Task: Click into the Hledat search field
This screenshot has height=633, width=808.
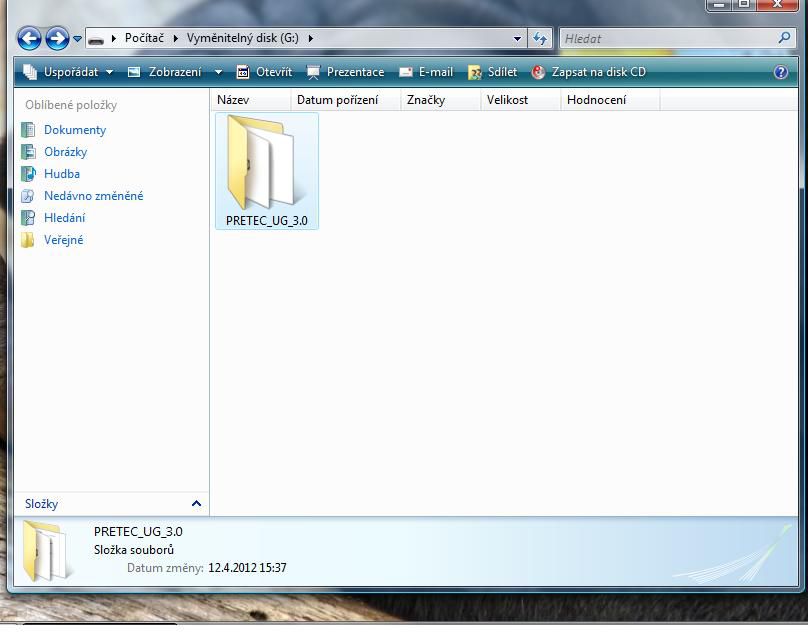Action: (x=668, y=39)
